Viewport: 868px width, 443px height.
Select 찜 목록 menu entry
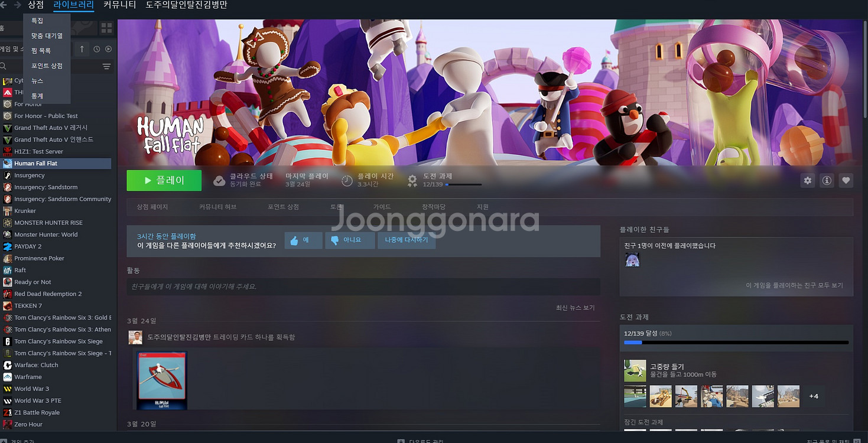(41, 51)
